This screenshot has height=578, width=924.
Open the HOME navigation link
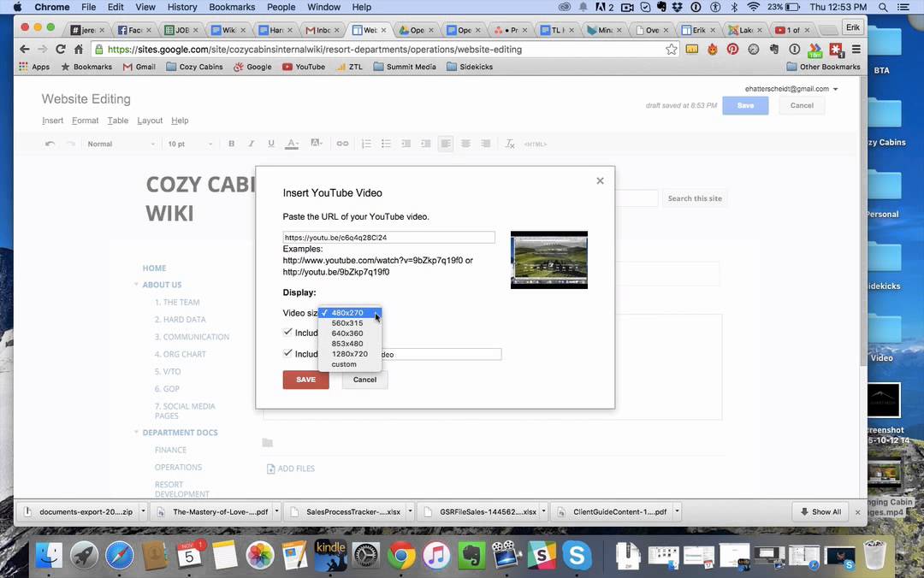pyautogui.click(x=154, y=268)
